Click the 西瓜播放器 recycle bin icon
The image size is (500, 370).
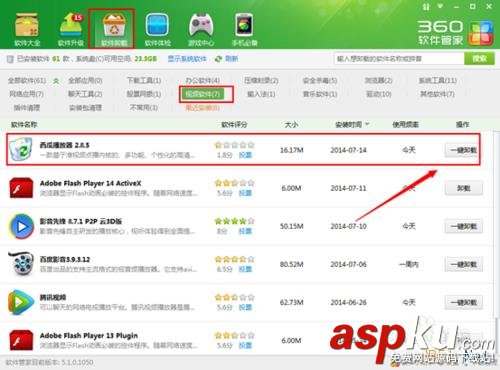(x=21, y=149)
